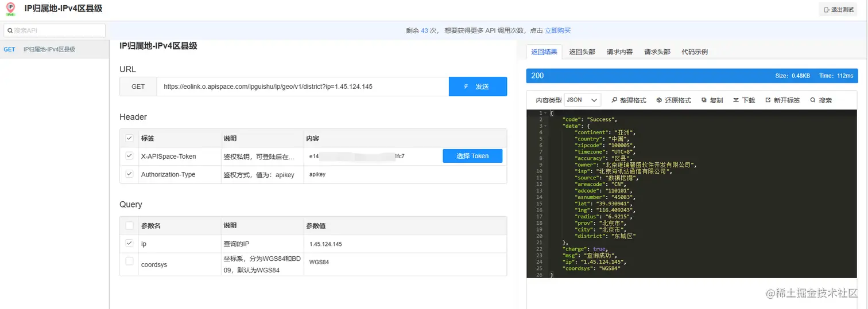Viewport: 868px width, 309px height.
Task: Toggle the Authorization-Type row checkbox
Action: tap(130, 174)
